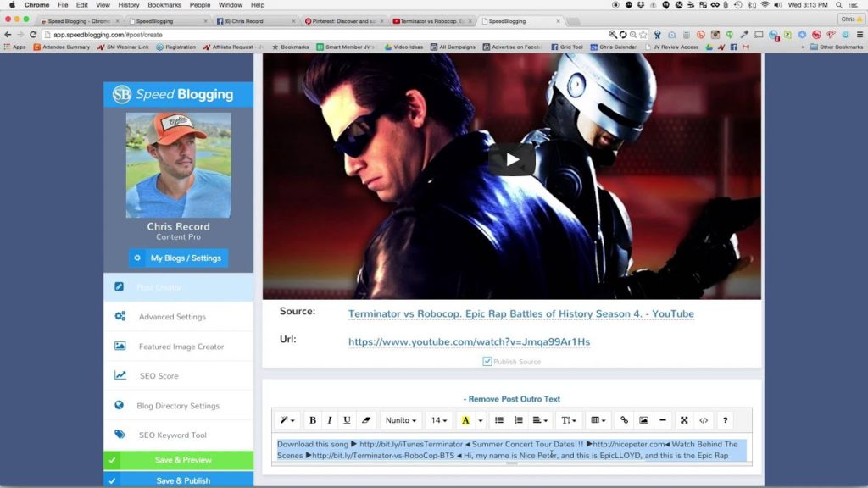Image resolution: width=868 pixels, height=488 pixels.
Task: Bookmark this page with star icon
Action: click(x=643, y=34)
